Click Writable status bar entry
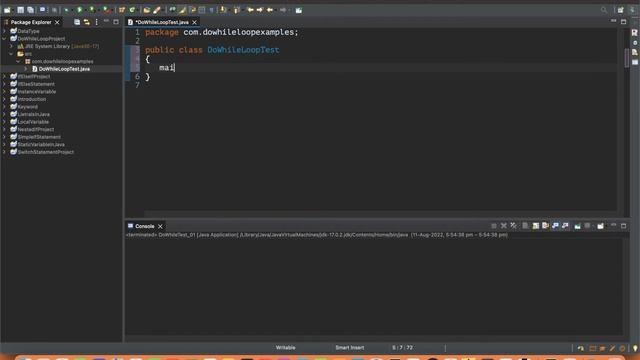Viewport: 640px width, 360px height. click(x=285, y=348)
